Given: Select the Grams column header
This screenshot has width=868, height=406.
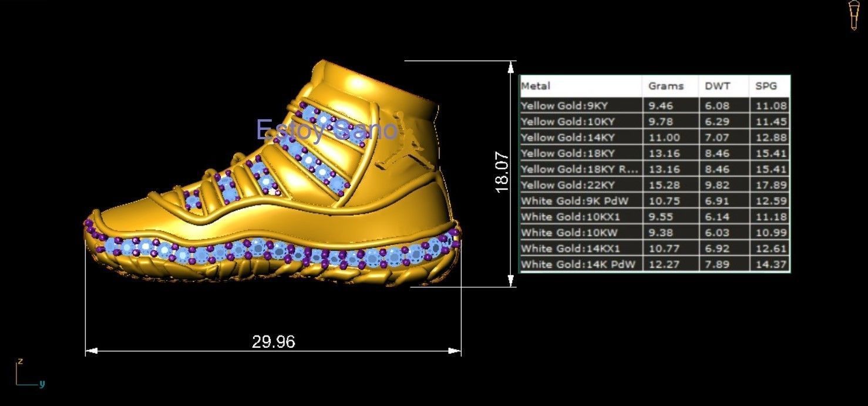Looking at the screenshot, I should click(x=666, y=86).
